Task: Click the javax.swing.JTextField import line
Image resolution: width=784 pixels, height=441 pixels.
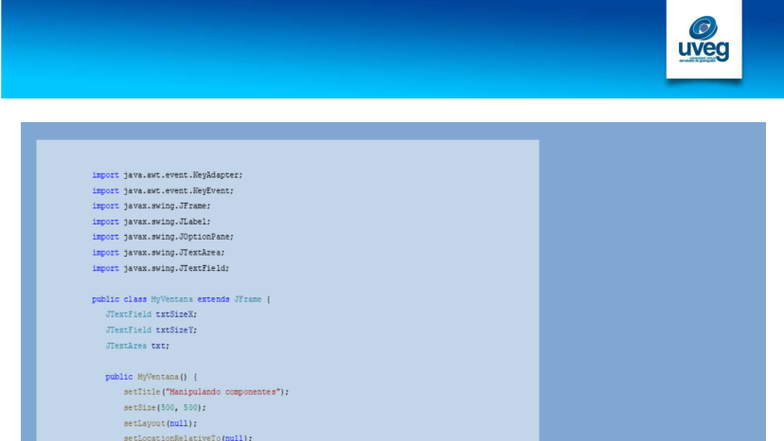Action: (x=160, y=268)
